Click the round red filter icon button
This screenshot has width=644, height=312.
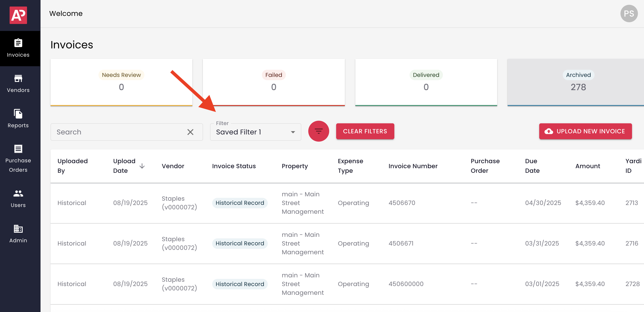click(x=319, y=131)
